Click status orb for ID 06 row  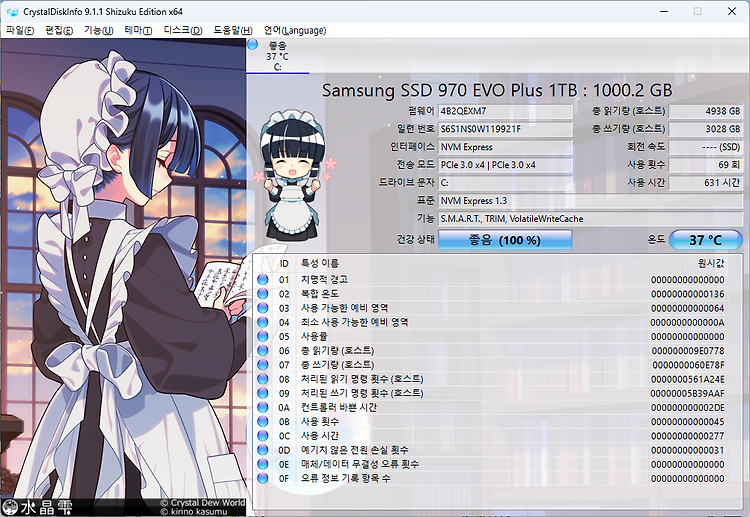tap(263, 350)
